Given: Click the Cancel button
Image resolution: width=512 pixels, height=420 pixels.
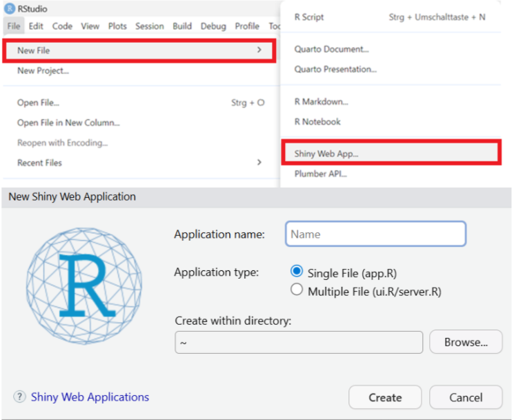Looking at the screenshot, I should [x=466, y=397].
